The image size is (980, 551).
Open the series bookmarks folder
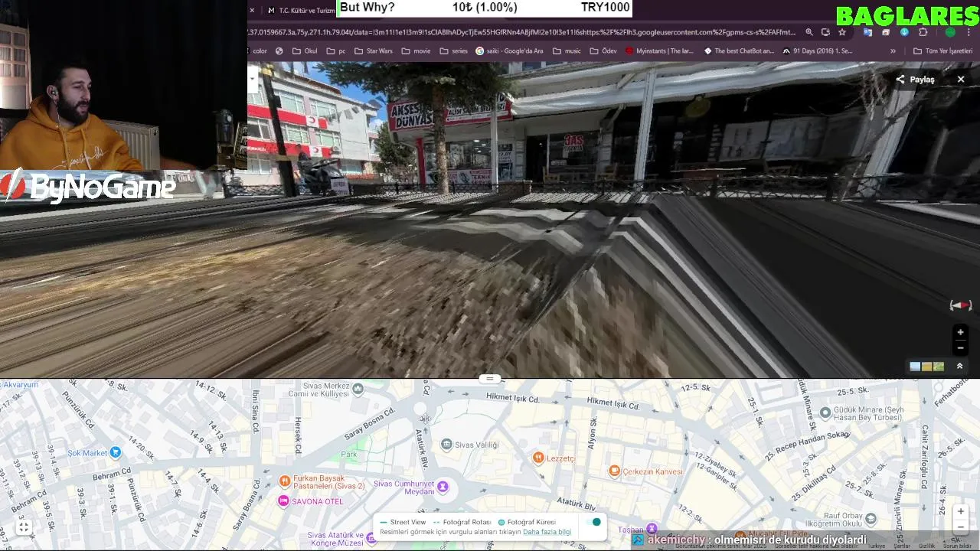click(453, 51)
